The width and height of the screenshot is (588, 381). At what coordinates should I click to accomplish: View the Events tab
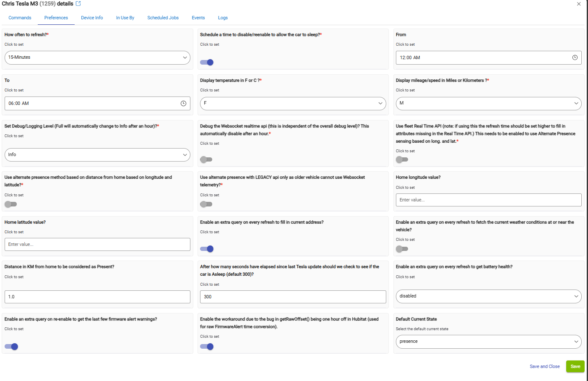(x=198, y=18)
